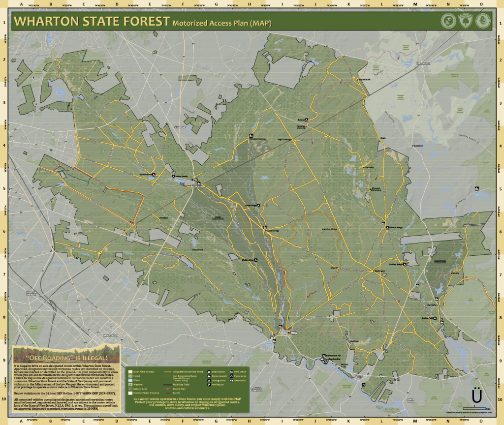This screenshot has width=504, height=425.
Task: Click the Quaker Bridge canoe launch icon
Action: [x=265, y=228]
